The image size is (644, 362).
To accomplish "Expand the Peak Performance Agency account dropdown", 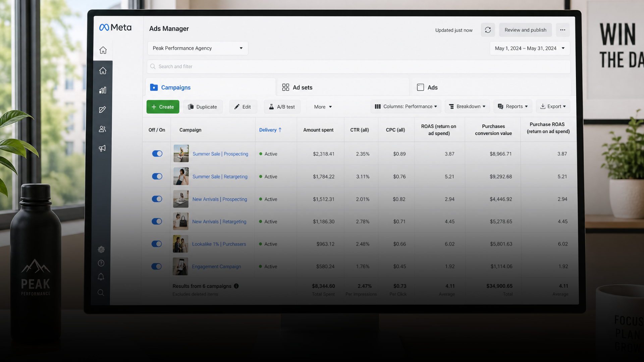I will pos(198,48).
